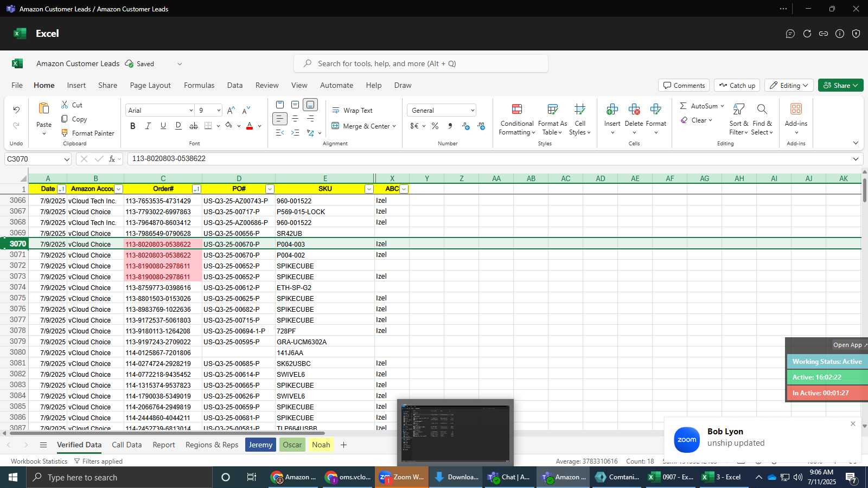Viewport: 868px width, 488px height.
Task: Open Find & Select magnifier
Action: point(762,120)
